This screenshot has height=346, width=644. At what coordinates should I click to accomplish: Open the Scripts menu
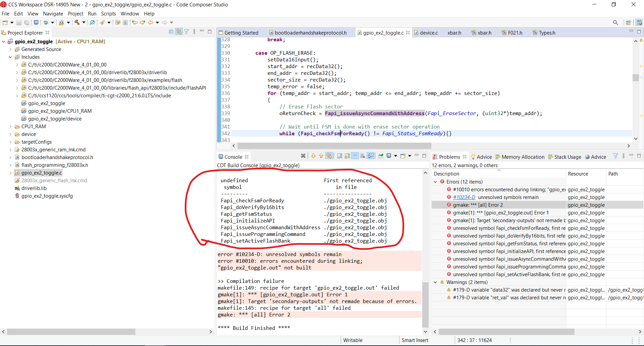pyautogui.click(x=108, y=14)
